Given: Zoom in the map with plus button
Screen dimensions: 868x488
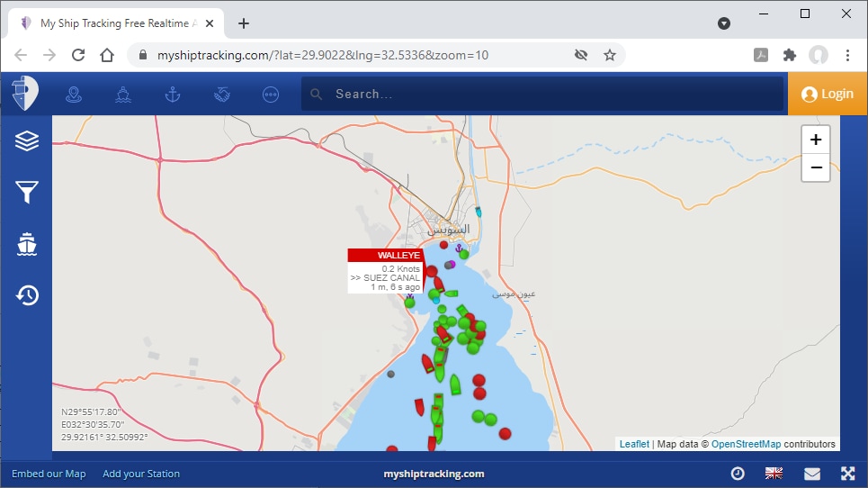Looking at the screenshot, I should coord(815,140).
